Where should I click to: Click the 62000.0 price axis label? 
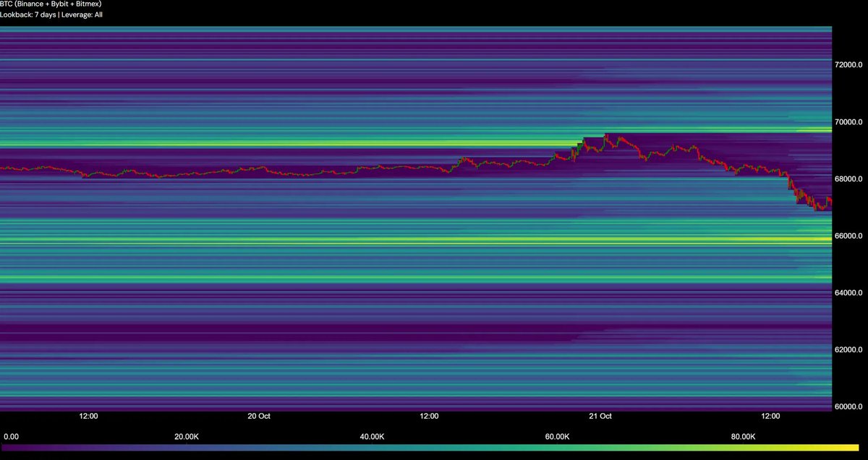(849, 349)
